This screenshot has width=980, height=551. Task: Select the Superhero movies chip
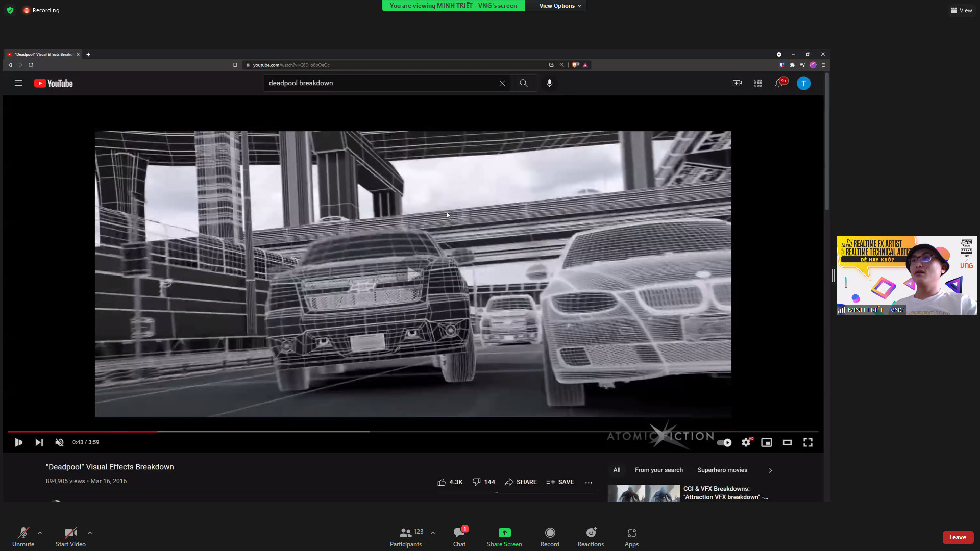[722, 470]
